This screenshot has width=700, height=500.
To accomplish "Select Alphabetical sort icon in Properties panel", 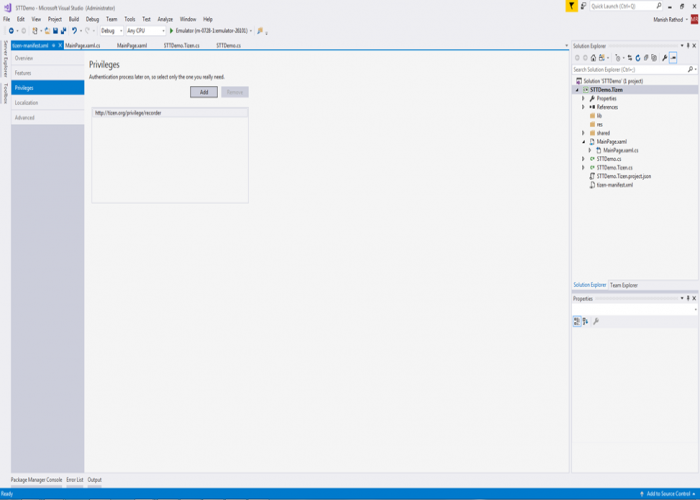I will (586, 321).
